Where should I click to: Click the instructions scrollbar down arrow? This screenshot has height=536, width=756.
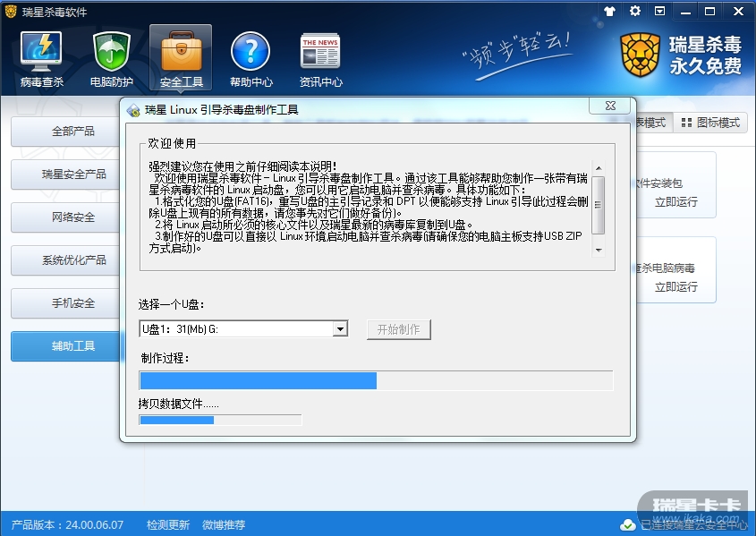[599, 250]
